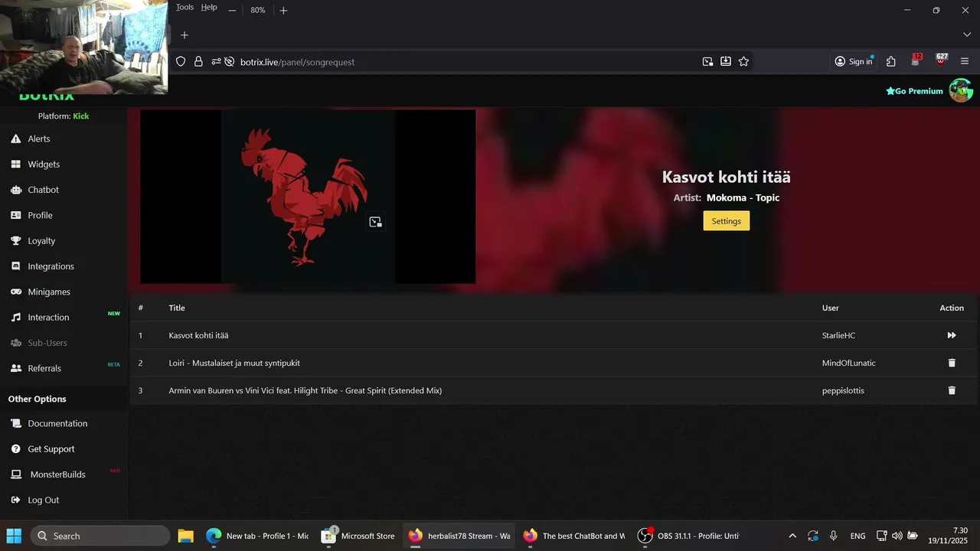Click the rooster video thumbnail
Image resolution: width=980 pixels, height=551 pixels.
pos(307,197)
